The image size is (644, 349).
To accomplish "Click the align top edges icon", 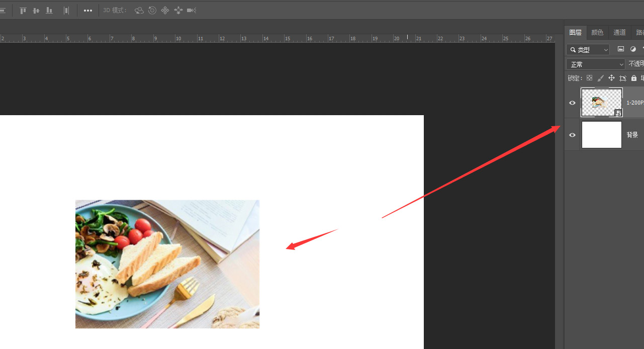I will 23,10.
